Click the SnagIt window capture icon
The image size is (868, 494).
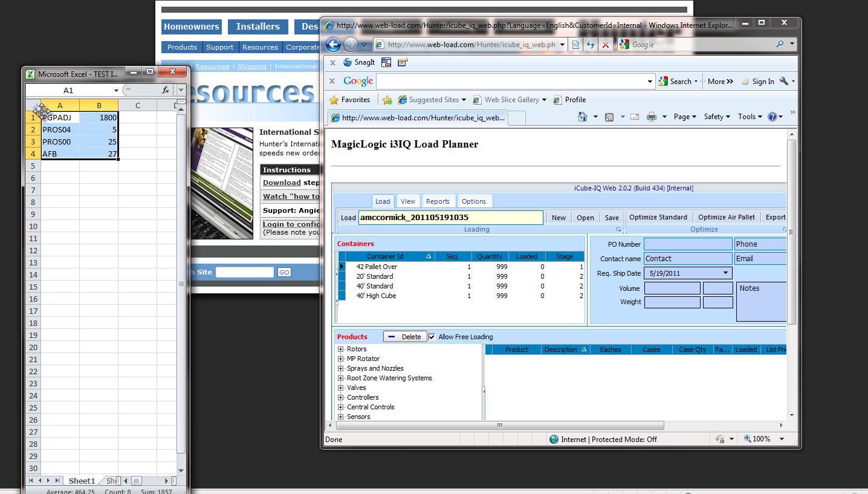386,62
